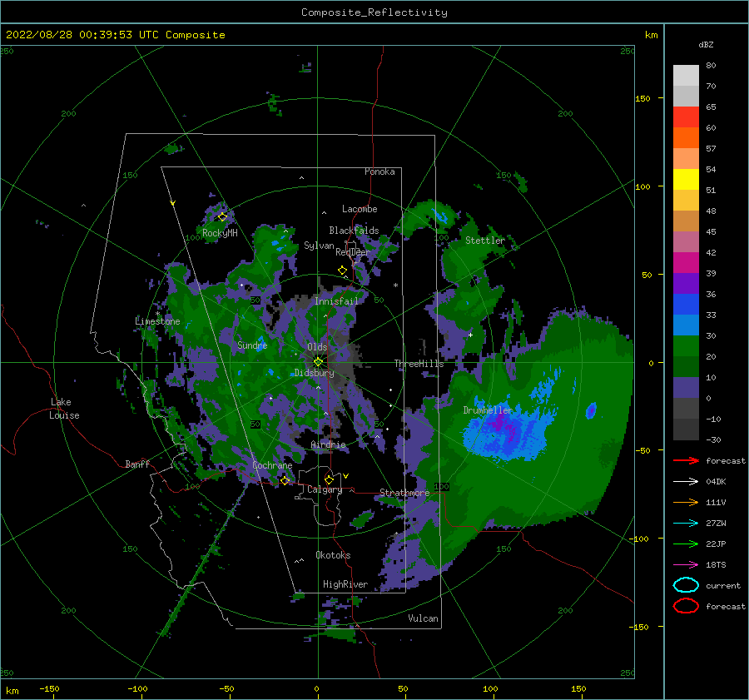This screenshot has width=749, height=700.
Task: Click the red forecast arrow in the legend
Action: tap(686, 460)
